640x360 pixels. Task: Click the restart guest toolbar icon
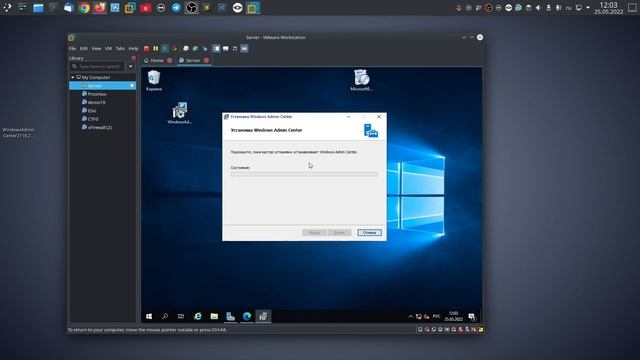(175, 49)
